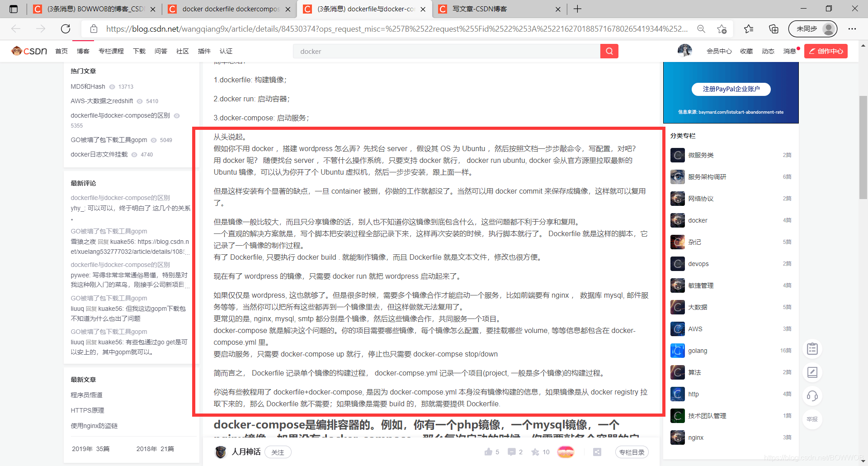868x466 pixels.
Task: Star the article using the collect icon
Action: [535, 452]
